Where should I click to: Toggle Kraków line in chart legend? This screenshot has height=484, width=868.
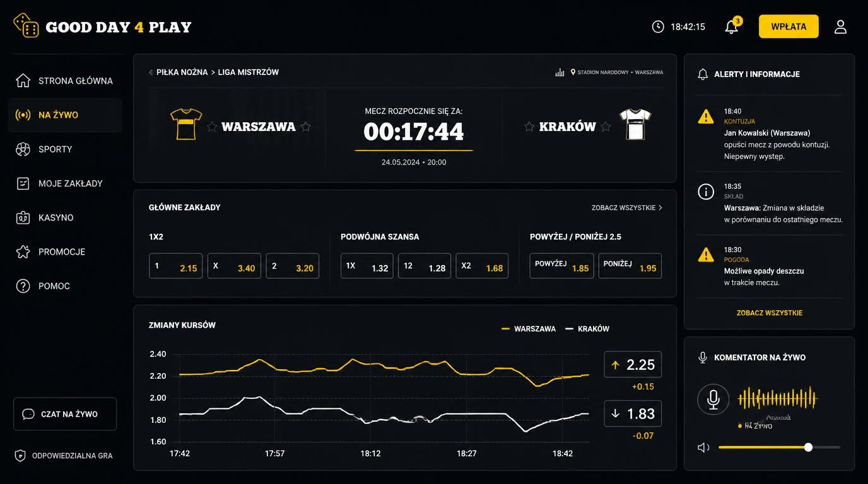tap(587, 329)
